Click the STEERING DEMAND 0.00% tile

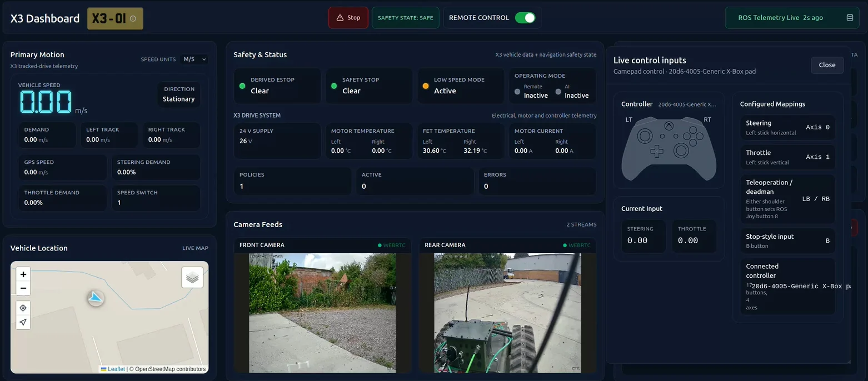[x=156, y=167]
